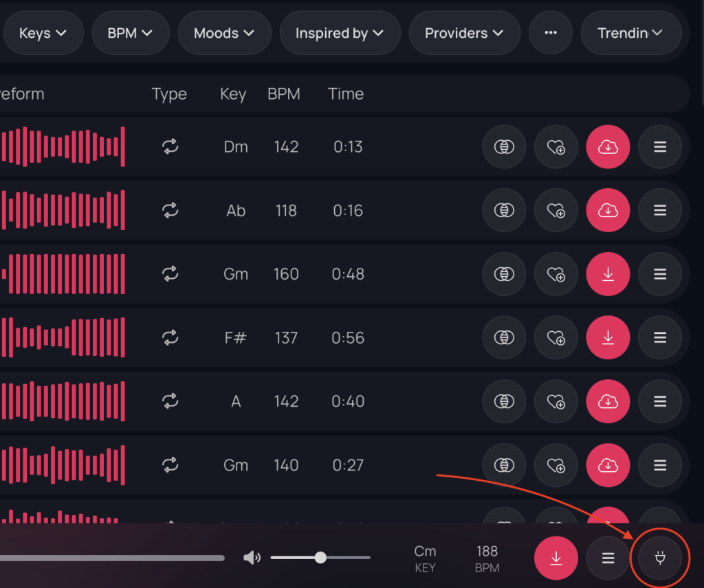Screen dimensions: 704x588
Task: Open the Inspired by filter menu
Action: tap(339, 33)
